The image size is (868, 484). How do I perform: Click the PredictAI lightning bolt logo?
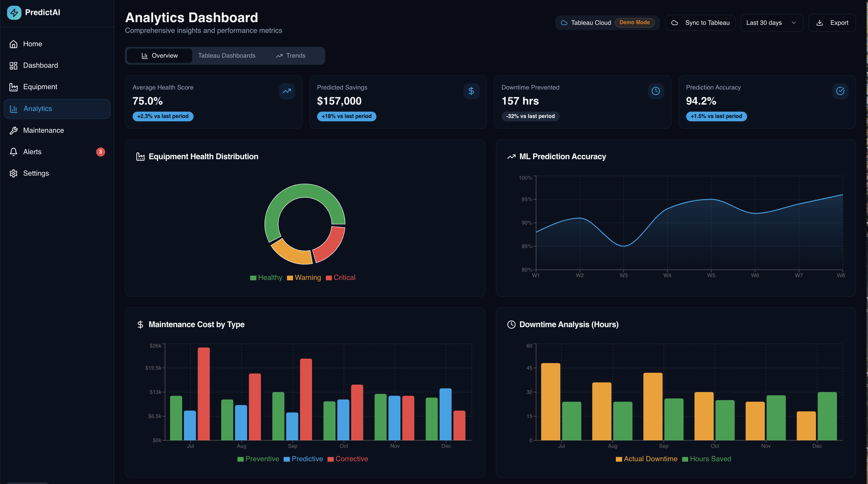tap(14, 12)
